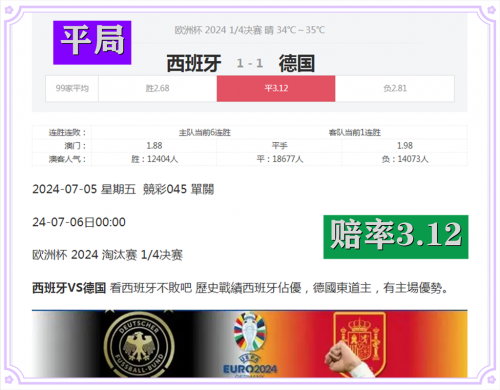The image size is (500, 390).
Task: Click 负：14073人 popularity cell
Action: 405,159
